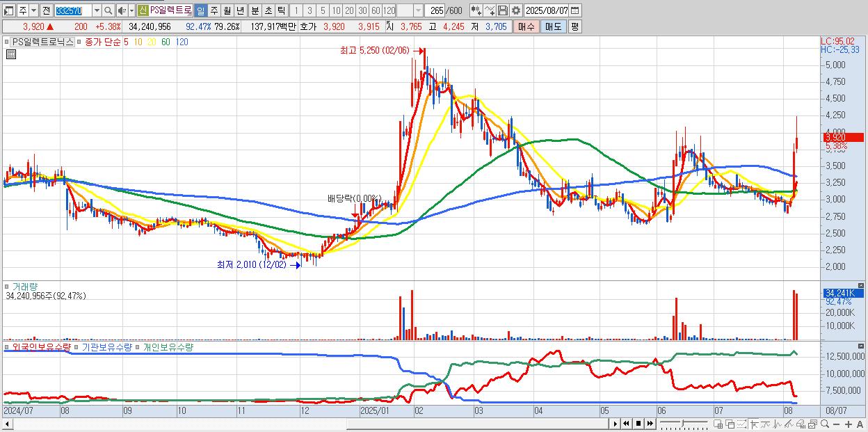This screenshot has height=432, width=868.
Task: Click the fast-forward button below chart
Action: (x=650, y=424)
